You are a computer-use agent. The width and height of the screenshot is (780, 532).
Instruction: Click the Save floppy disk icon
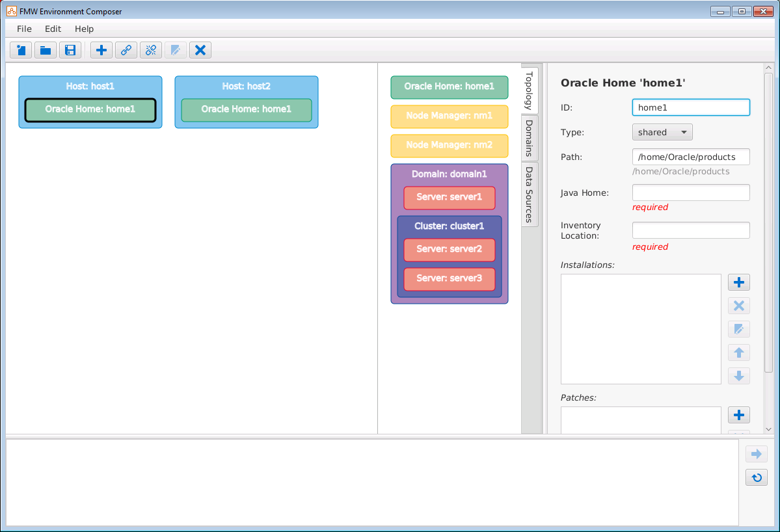tap(70, 50)
